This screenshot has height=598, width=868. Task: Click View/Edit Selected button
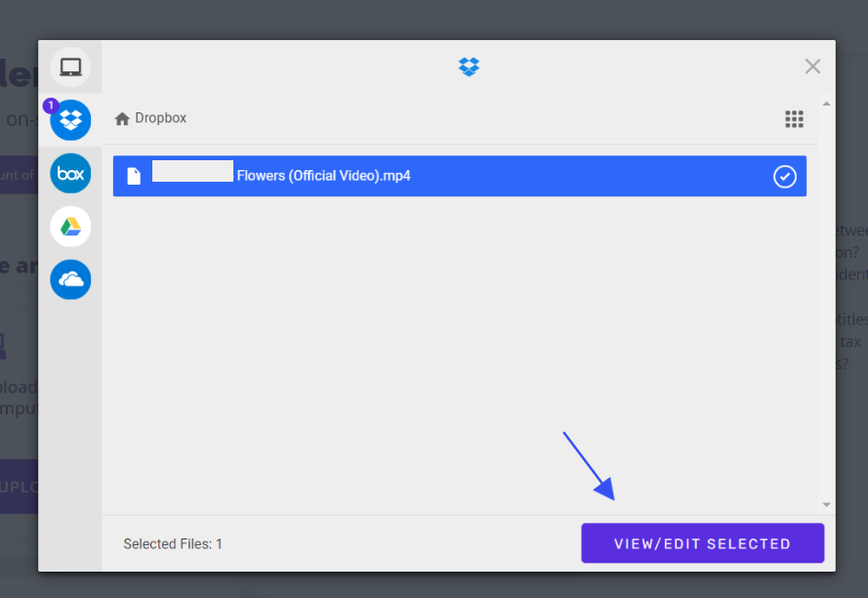click(x=702, y=543)
